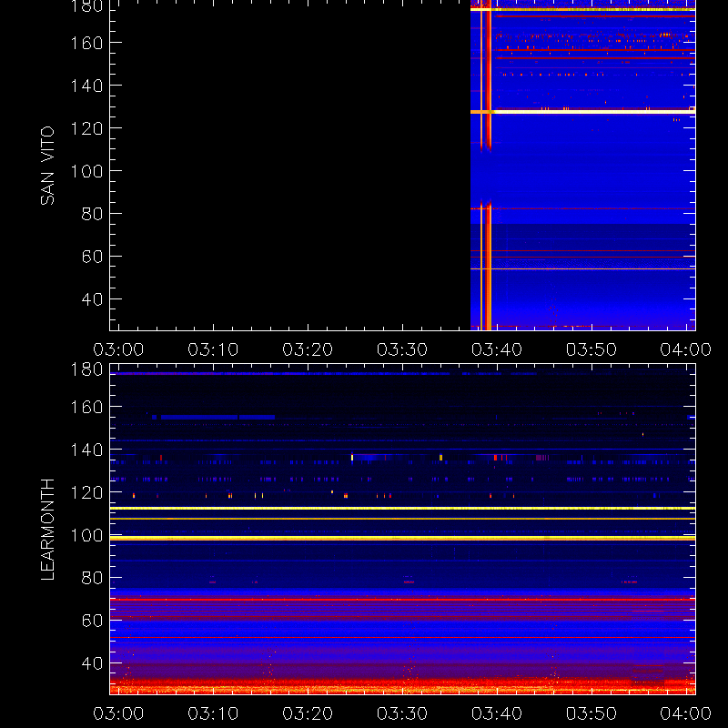Click 03:10 time label under LEARMONTH plot
The height and width of the screenshot is (728, 728).
pos(213,713)
